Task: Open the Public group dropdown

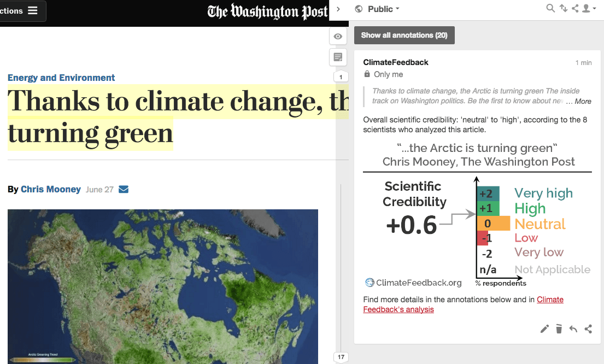Action: 377,9
